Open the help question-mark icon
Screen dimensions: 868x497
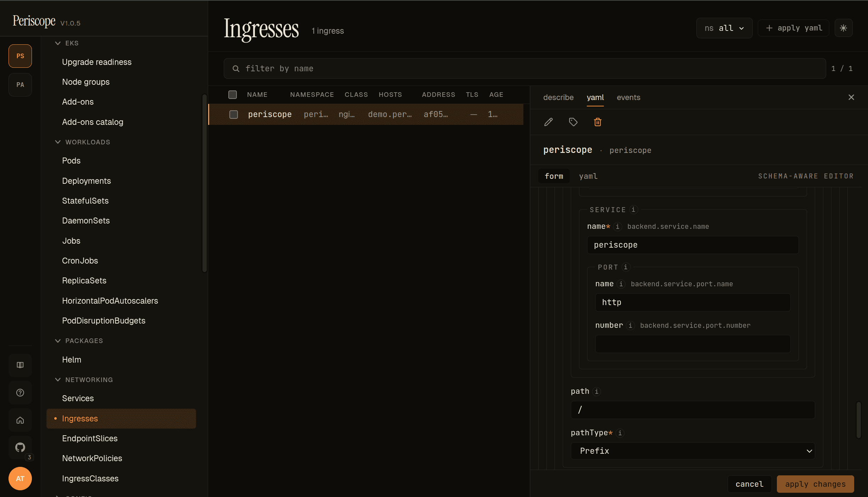point(20,393)
